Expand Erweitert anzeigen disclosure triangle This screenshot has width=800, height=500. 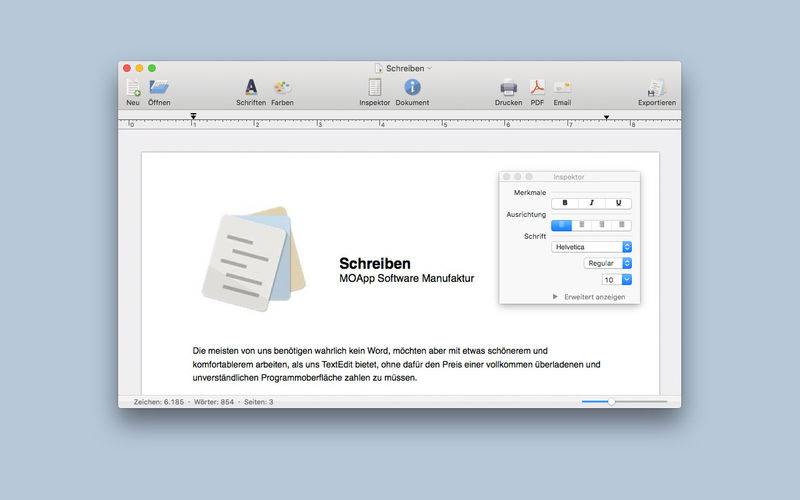tap(555, 296)
